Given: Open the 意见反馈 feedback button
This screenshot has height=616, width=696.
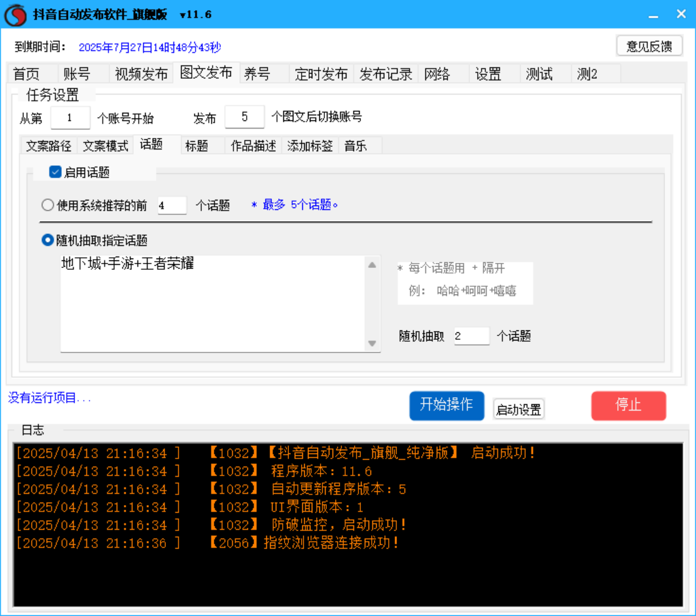Looking at the screenshot, I should [649, 46].
